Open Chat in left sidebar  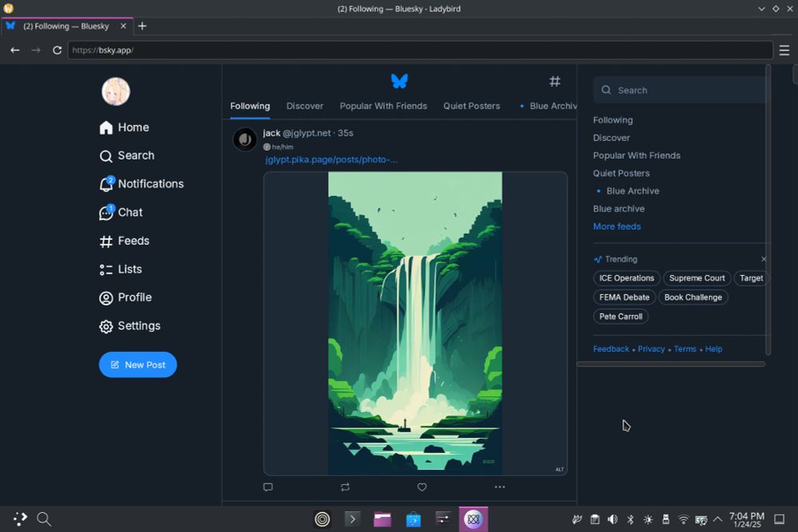click(x=120, y=212)
